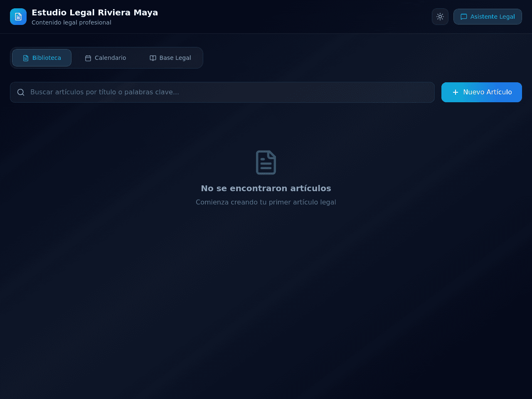
Task: Click the magnifier icon in search bar
Action: coord(21,92)
